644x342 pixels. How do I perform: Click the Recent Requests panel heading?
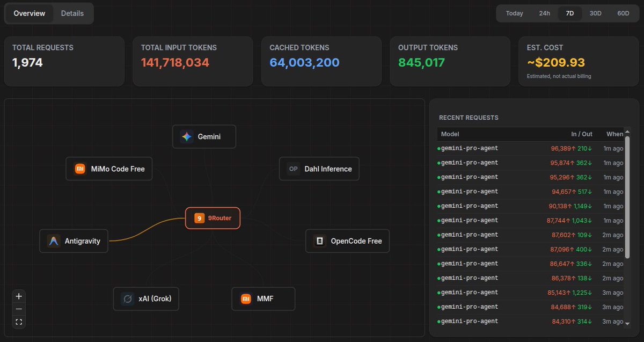[469, 118]
